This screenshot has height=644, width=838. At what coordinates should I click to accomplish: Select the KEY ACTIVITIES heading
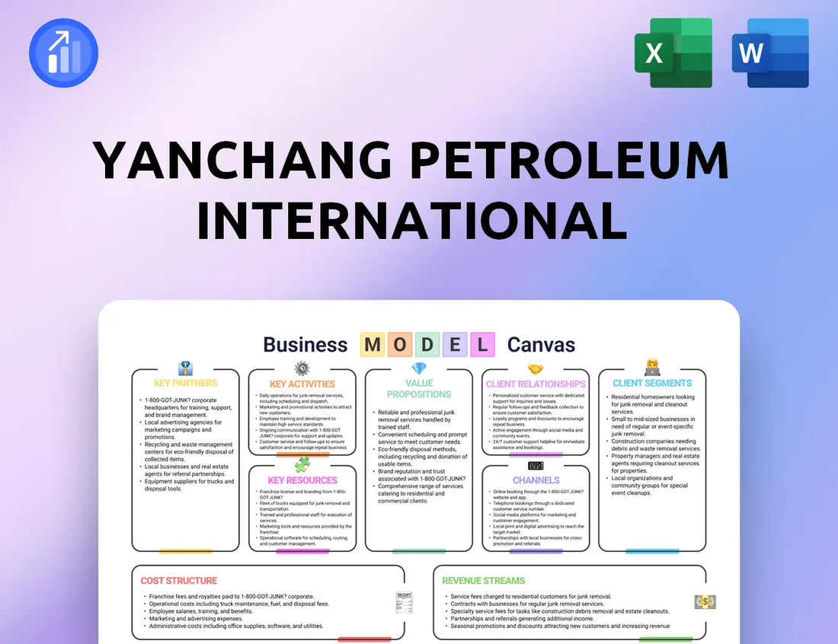point(302,384)
